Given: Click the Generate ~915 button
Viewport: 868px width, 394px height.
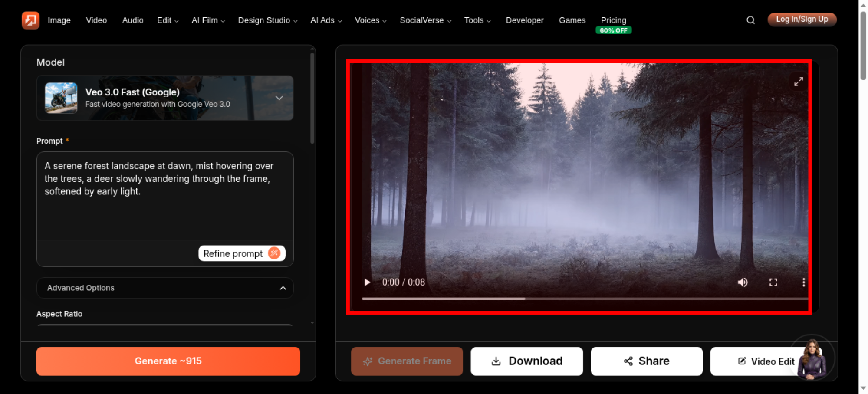Looking at the screenshot, I should [x=168, y=361].
